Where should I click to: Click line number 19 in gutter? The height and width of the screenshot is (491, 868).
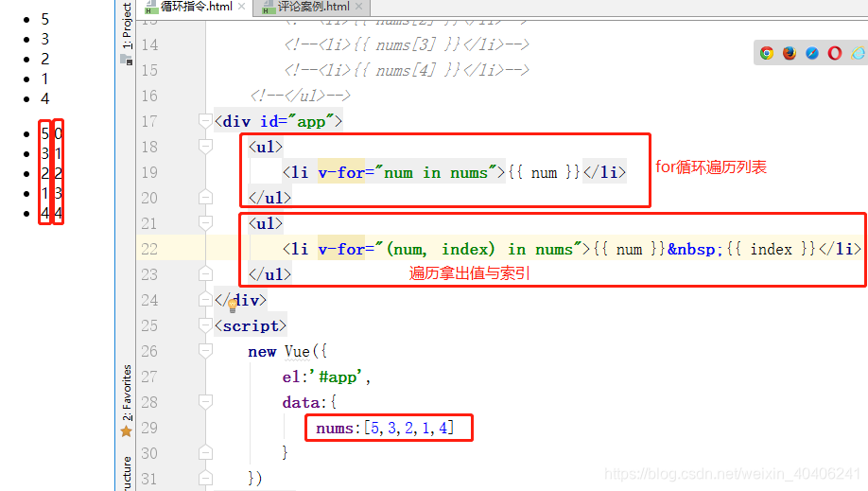point(148,172)
